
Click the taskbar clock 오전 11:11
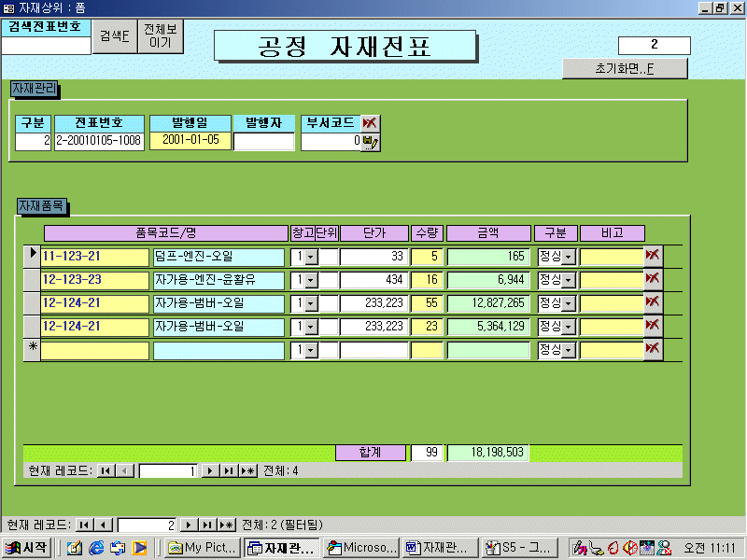pyautogui.click(x=710, y=549)
